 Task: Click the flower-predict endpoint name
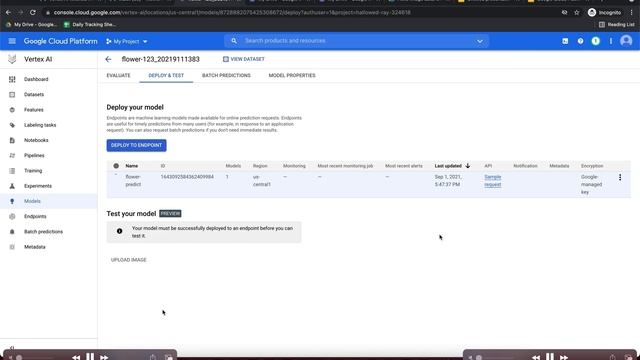133,181
